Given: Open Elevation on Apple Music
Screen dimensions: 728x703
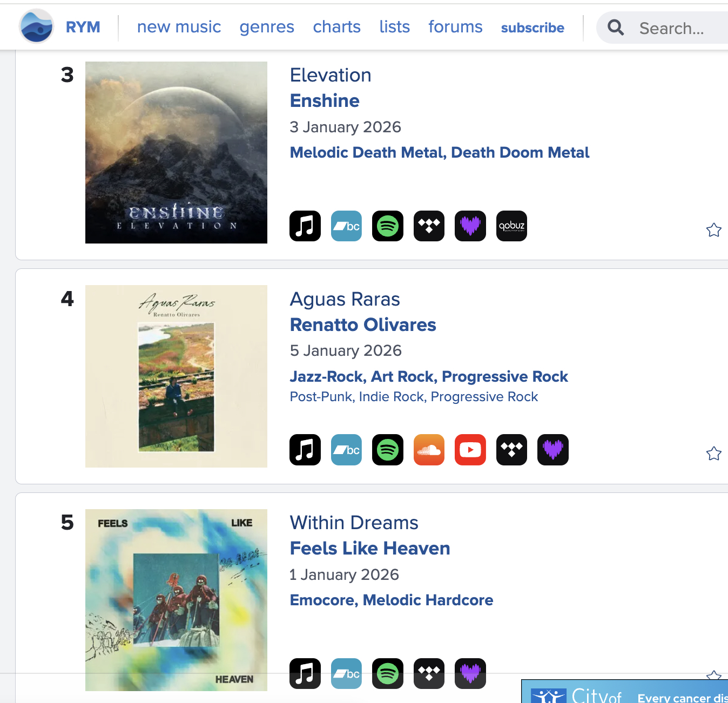Looking at the screenshot, I should click(x=305, y=226).
